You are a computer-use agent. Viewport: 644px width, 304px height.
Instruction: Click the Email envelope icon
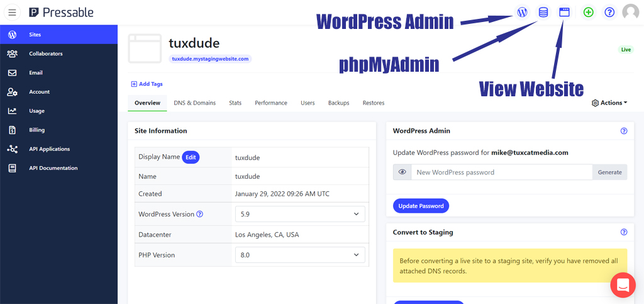point(13,73)
